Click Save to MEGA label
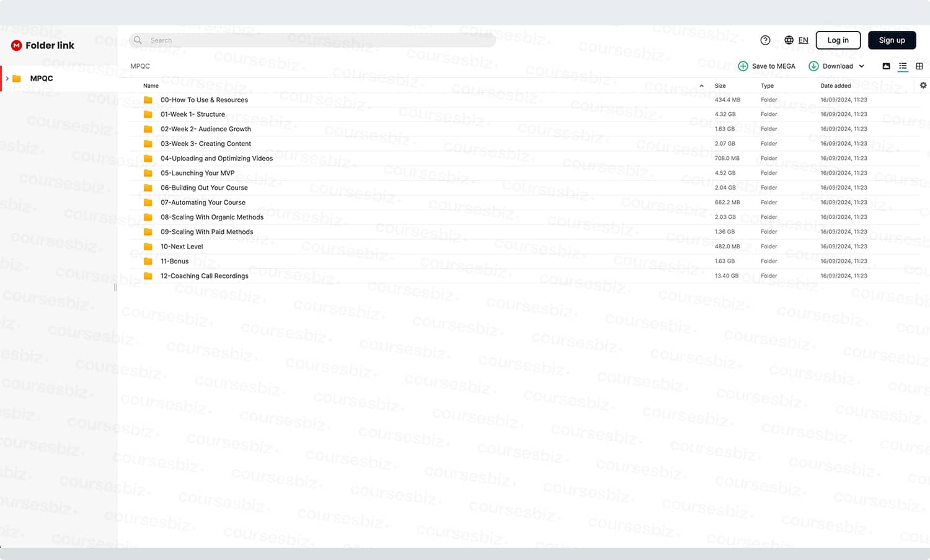Viewport: 930px width, 560px height. point(773,66)
